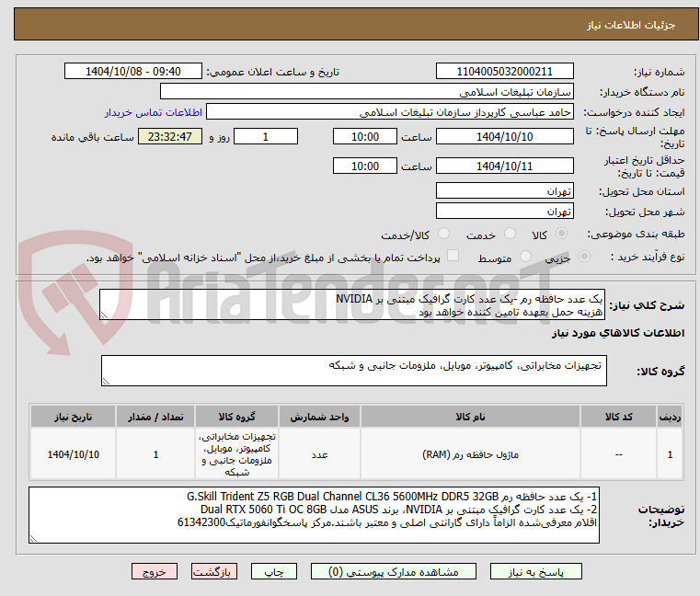
Task: Click the واحد شمارش column header
Action: [319, 417]
